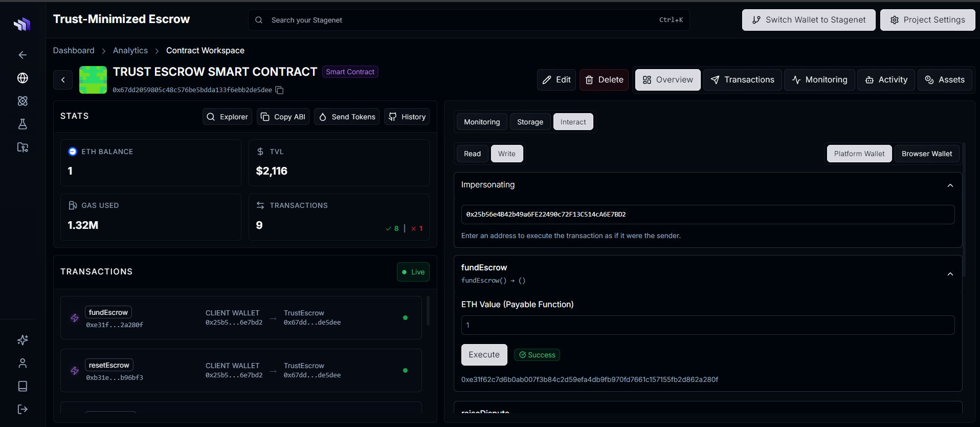
Task: Open the History button
Action: pyautogui.click(x=407, y=117)
